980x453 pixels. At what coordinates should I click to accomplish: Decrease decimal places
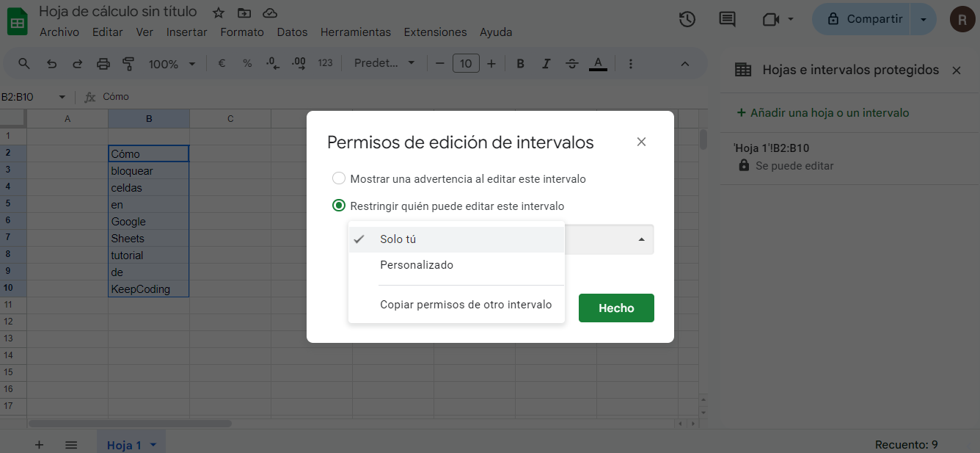(272, 64)
